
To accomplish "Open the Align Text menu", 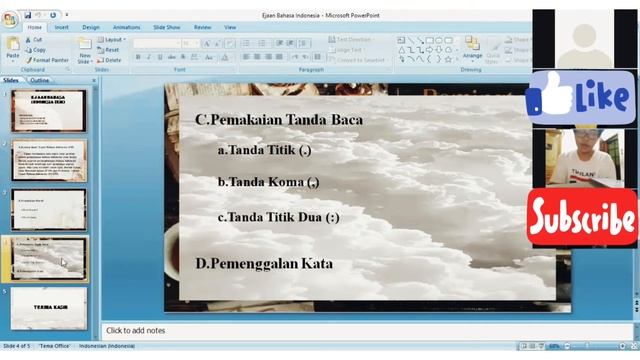I will pos(346,50).
